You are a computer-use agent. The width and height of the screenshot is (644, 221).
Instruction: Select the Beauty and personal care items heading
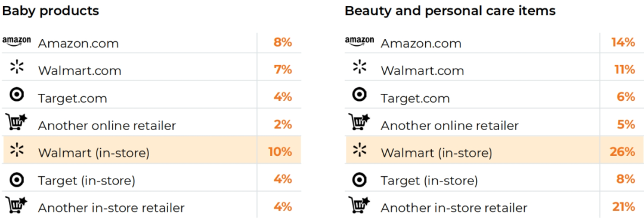tap(450, 11)
